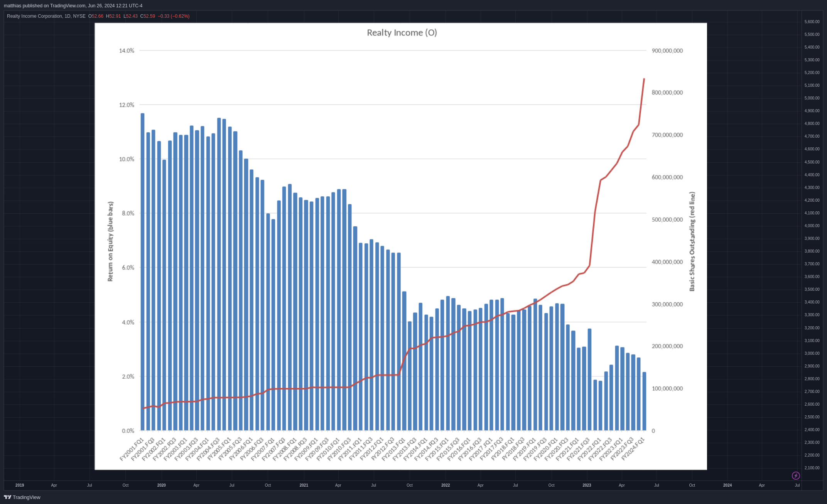The image size is (827, 504).
Task: Click the purple lightning bolt icon
Action: 796,475
